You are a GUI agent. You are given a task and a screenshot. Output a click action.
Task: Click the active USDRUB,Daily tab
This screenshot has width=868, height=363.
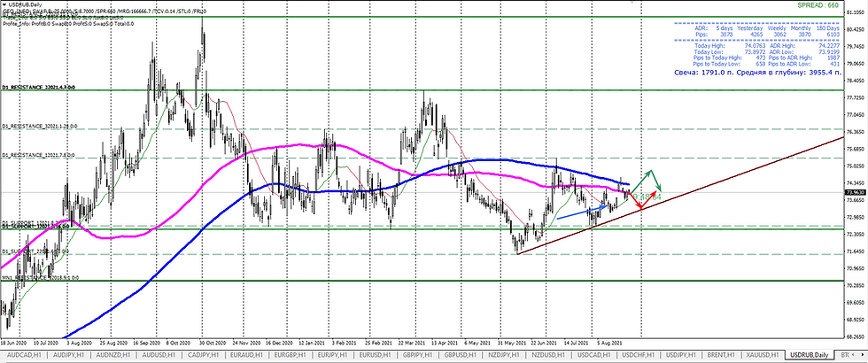pyautogui.click(x=810, y=354)
